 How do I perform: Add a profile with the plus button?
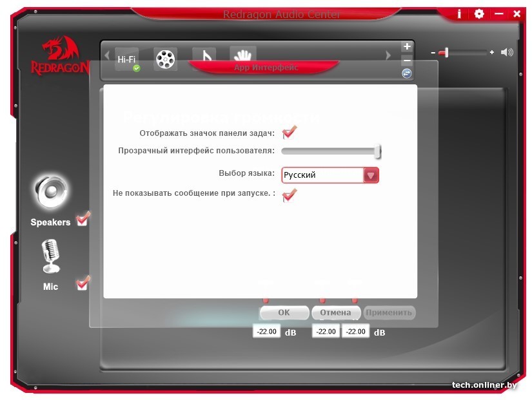click(x=407, y=46)
